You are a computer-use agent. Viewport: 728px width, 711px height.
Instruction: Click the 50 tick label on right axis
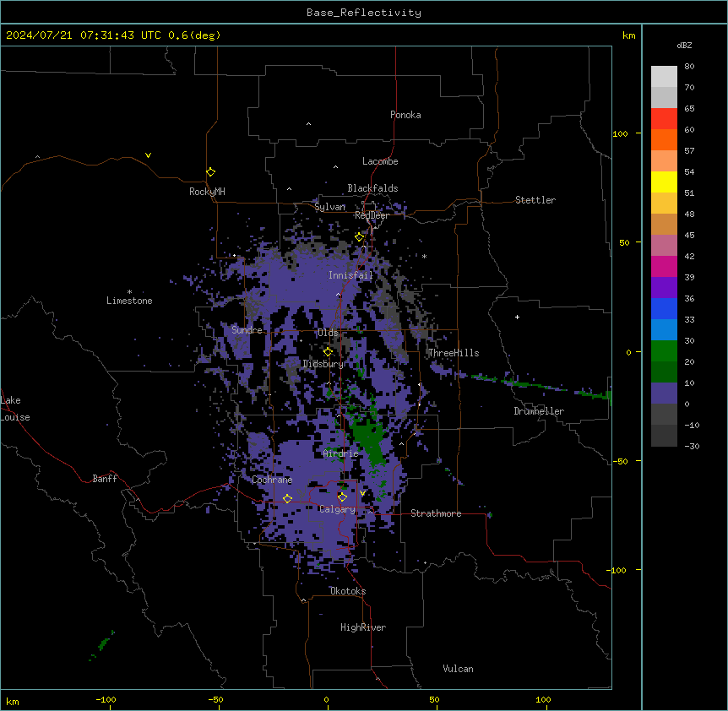624,242
